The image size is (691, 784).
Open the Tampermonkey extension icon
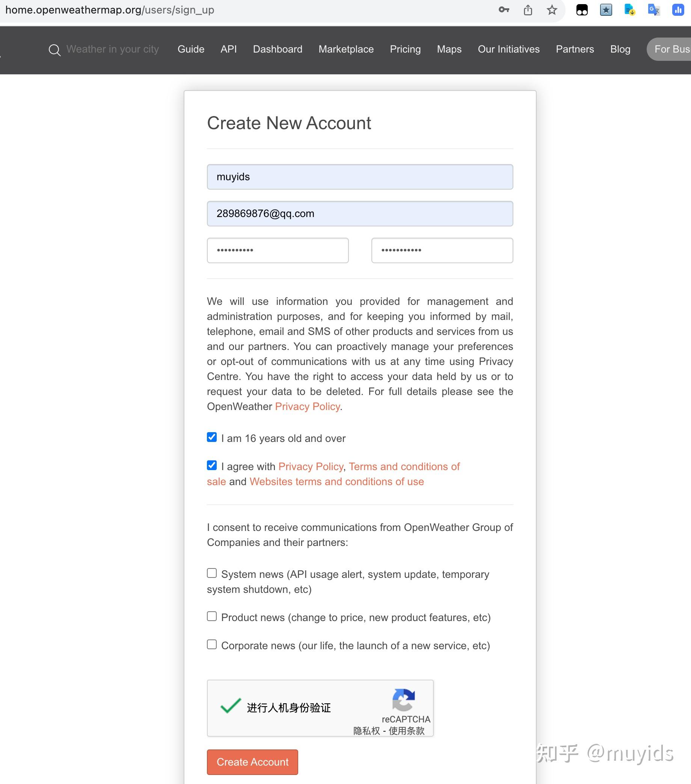pyautogui.click(x=582, y=10)
